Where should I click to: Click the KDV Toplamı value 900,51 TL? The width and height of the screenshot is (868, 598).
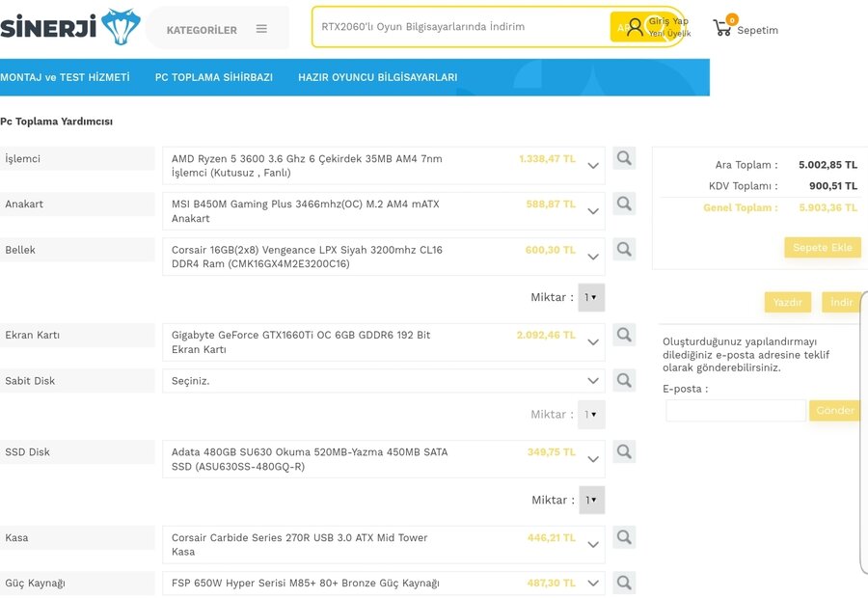coord(833,186)
